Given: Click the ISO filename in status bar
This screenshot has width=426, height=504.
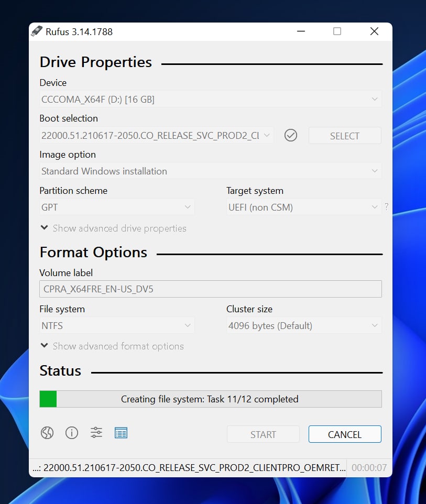Looking at the screenshot, I should (189, 468).
